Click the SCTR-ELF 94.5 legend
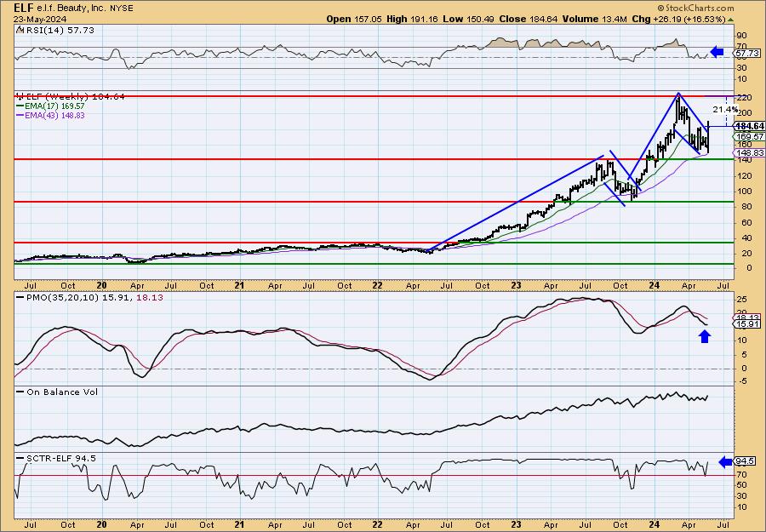The image size is (766, 532). point(55,458)
